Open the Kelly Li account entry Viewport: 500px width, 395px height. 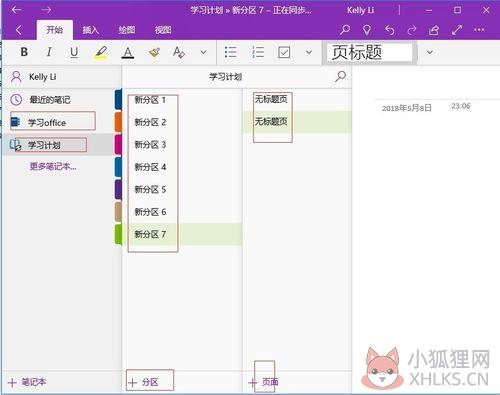tap(62, 77)
